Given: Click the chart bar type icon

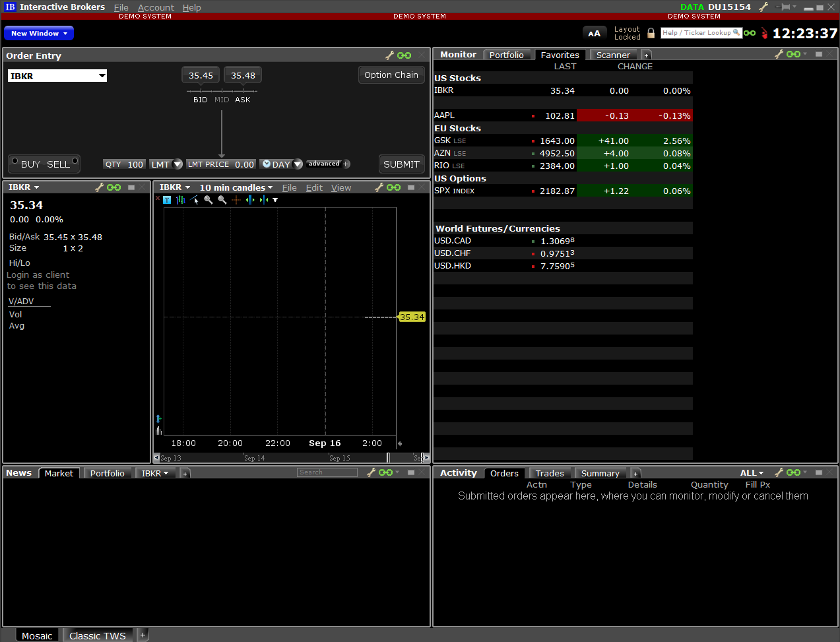Looking at the screenshot, I should coord(180,200).
